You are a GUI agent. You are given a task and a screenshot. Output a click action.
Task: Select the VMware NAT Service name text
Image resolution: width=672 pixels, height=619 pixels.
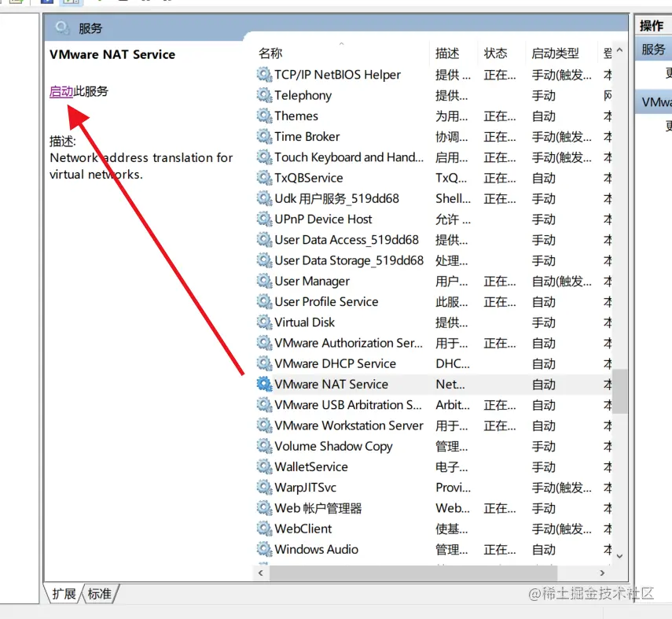pos(332,384)
